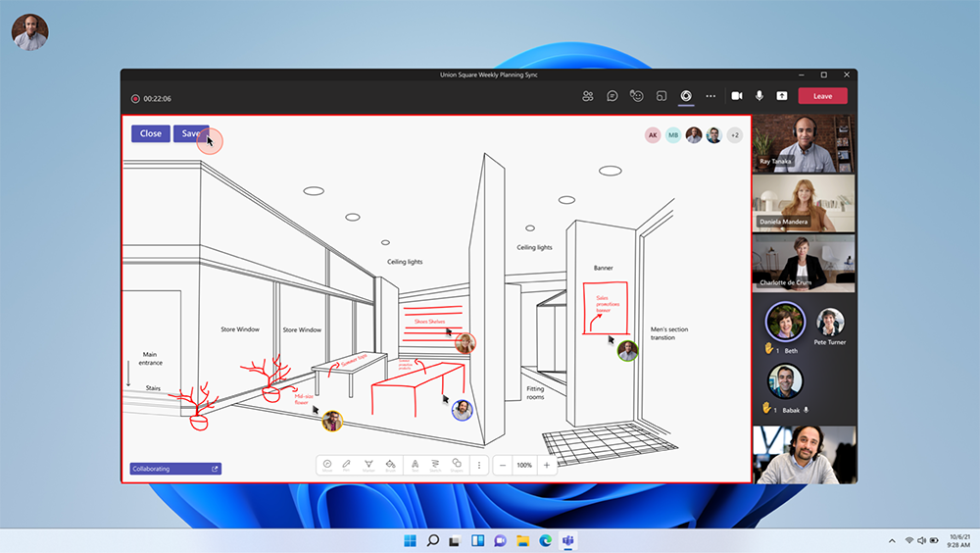Click the 'Sales promotions banner' red note
Image resolution: width=980 pixels, height=553 pixels.
pos(606,304)
